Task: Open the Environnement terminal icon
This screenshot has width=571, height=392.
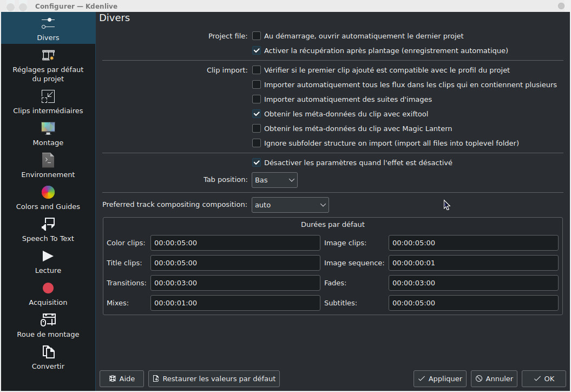Action: click(x=48, y=161)
